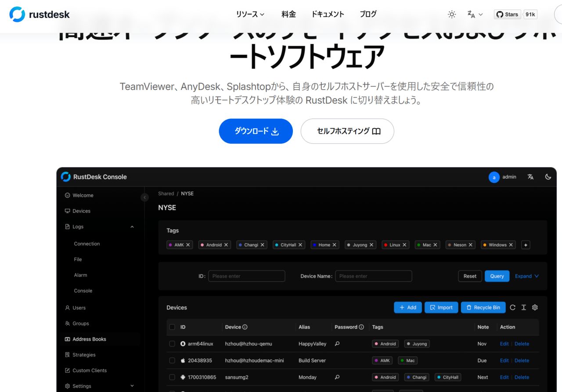Click password key icon for HappyValley
Screen dimensions: 562x392
337,344
